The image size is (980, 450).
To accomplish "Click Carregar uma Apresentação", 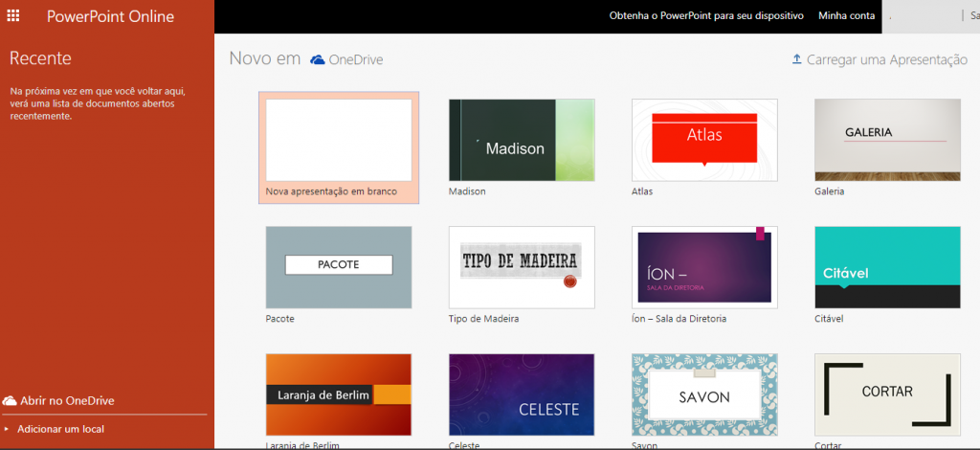I will tap(887, 60).
